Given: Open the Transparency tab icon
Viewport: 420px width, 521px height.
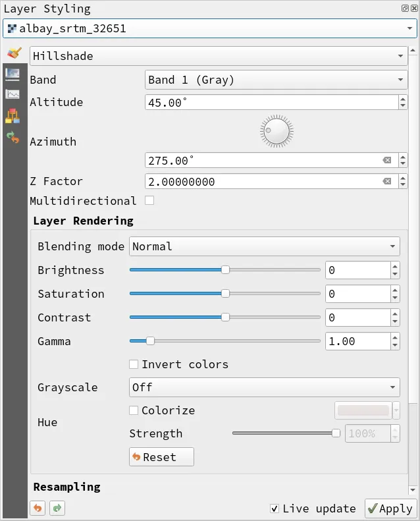Looking at the screenshot, I should (x=13, y=74).
